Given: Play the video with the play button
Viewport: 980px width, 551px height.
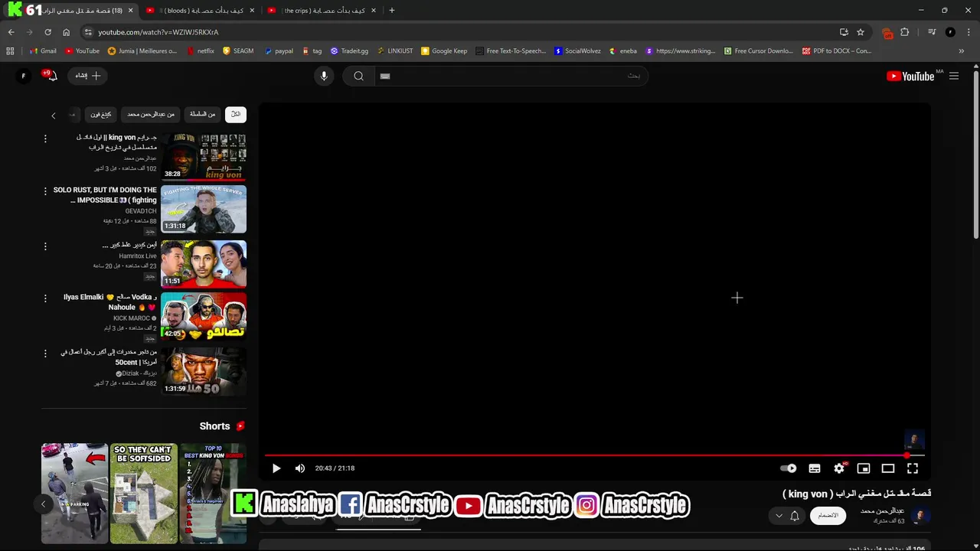Looking at the screenshot, I should click(276, 468).
